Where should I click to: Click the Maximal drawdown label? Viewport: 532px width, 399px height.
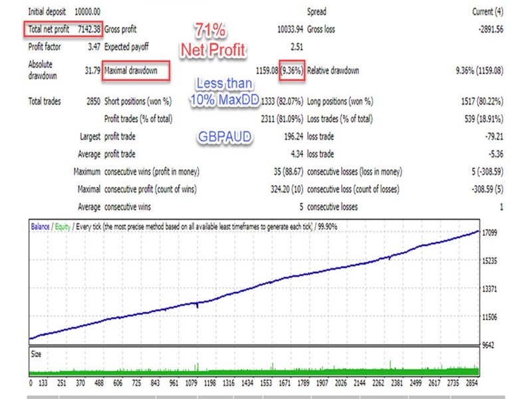tap(131, 70)
